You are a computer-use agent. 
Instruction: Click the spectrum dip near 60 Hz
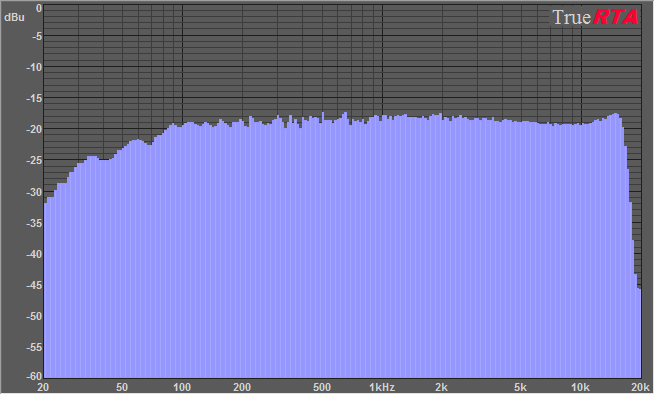pyautogui.click(x=149, y=144)
